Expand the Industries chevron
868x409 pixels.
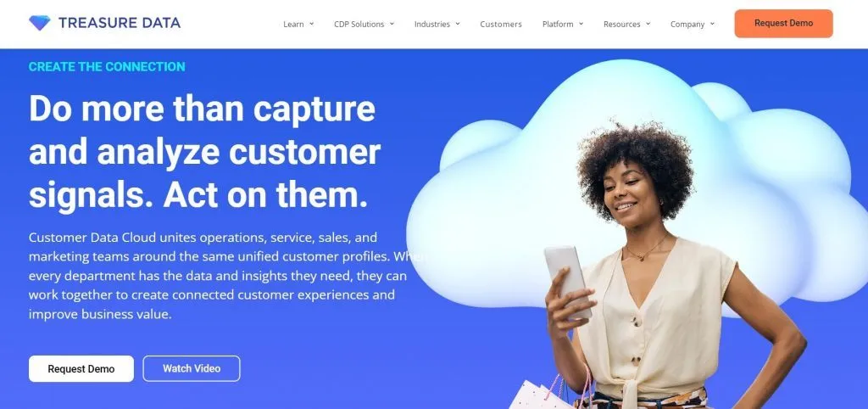458,24
